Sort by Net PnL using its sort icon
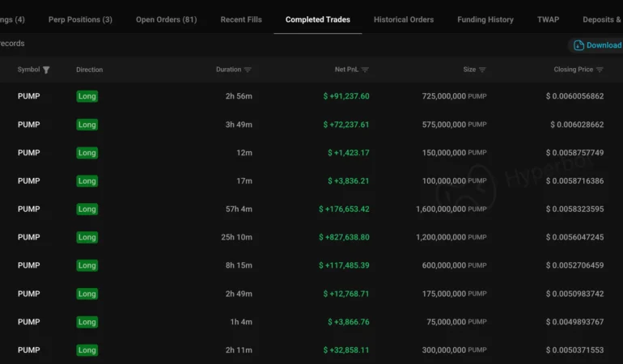Image resolution: width=623 pixels, height=364 pixels. [365, 70]
